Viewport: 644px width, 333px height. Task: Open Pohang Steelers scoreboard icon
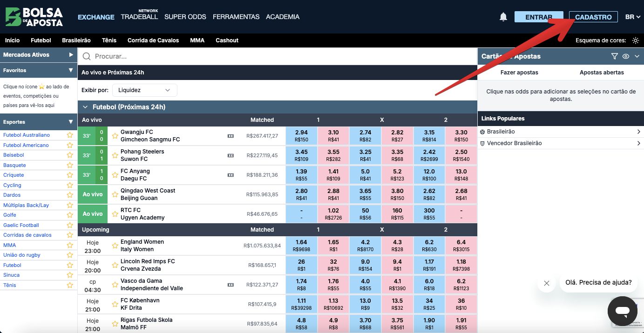point(230,155)
